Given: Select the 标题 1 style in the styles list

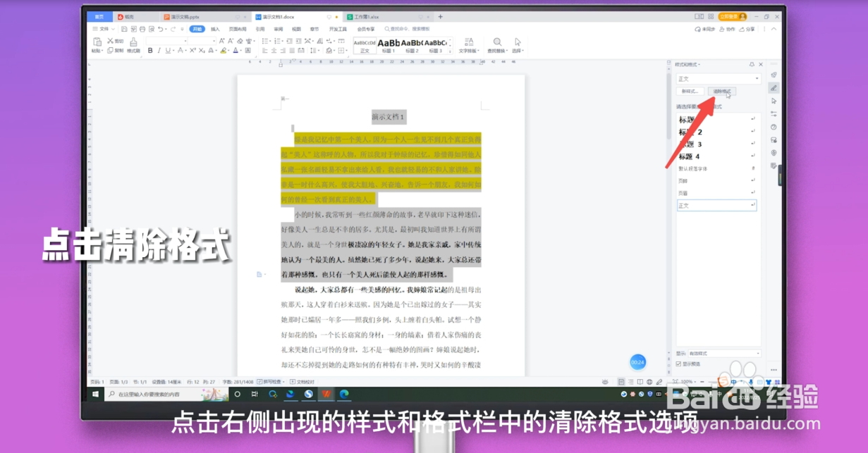Looking at the screenshot, I should click(716, 120).
